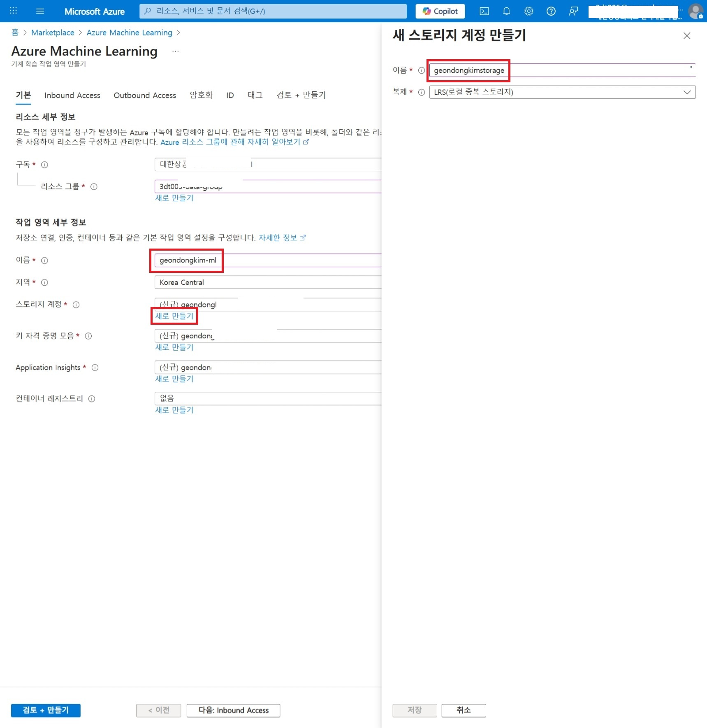
Task: Open Cloud Shell from the top bar
Action: tap(484, 11)
